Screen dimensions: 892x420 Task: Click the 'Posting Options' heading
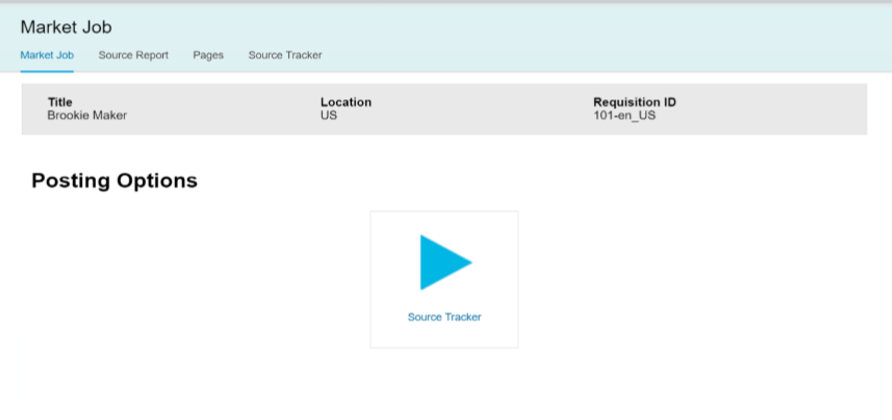click(114, 180)
